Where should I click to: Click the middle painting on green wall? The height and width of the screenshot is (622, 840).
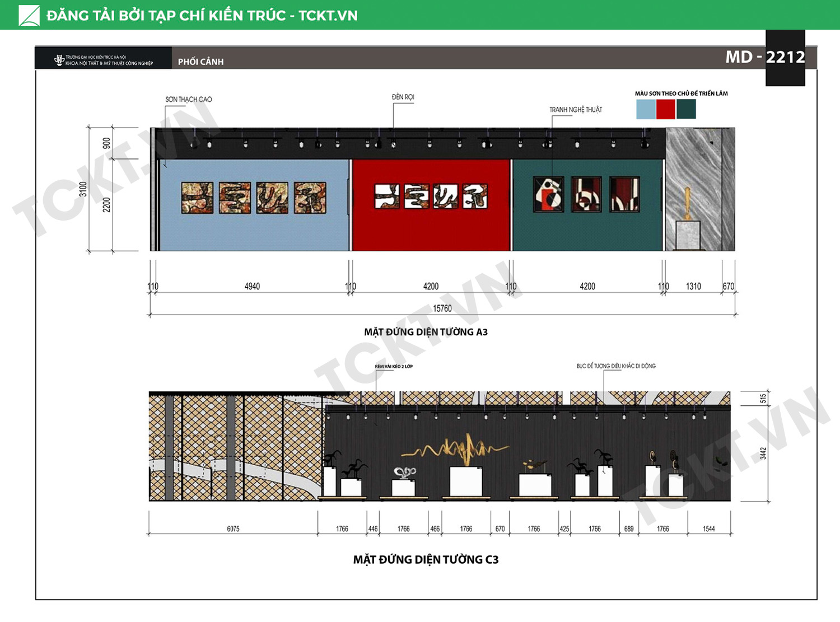click(586, 194)
